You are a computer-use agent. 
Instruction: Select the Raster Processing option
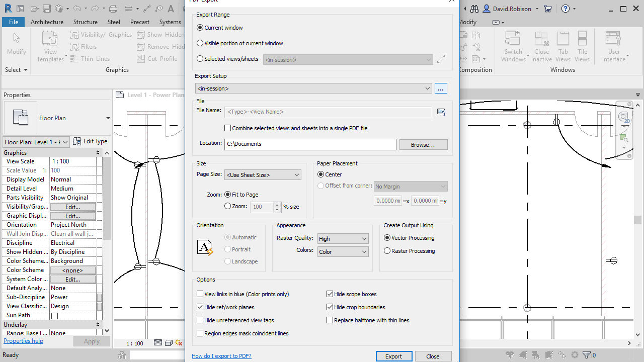(387, 250)
